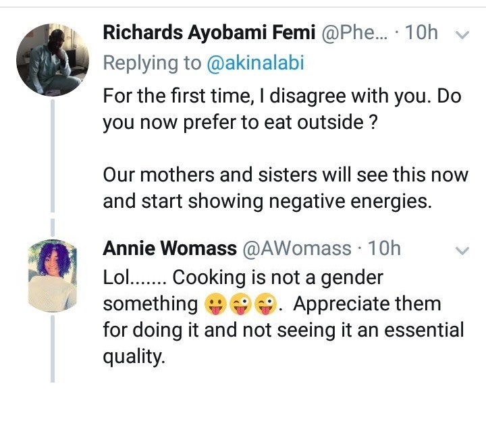Expand the chevron menu on Richards's tweet
The height and width of the screenshot is (448, 486).
463,34
